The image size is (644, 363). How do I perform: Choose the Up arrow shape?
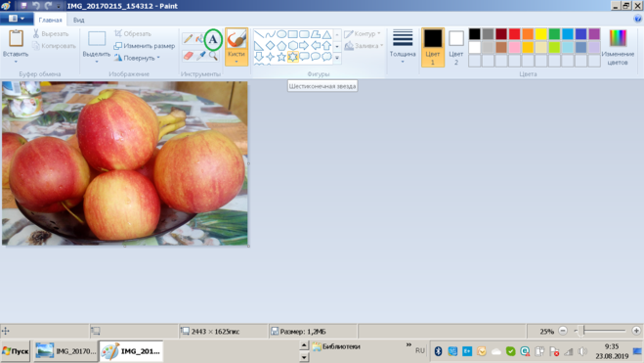click(x=326, y=46)
